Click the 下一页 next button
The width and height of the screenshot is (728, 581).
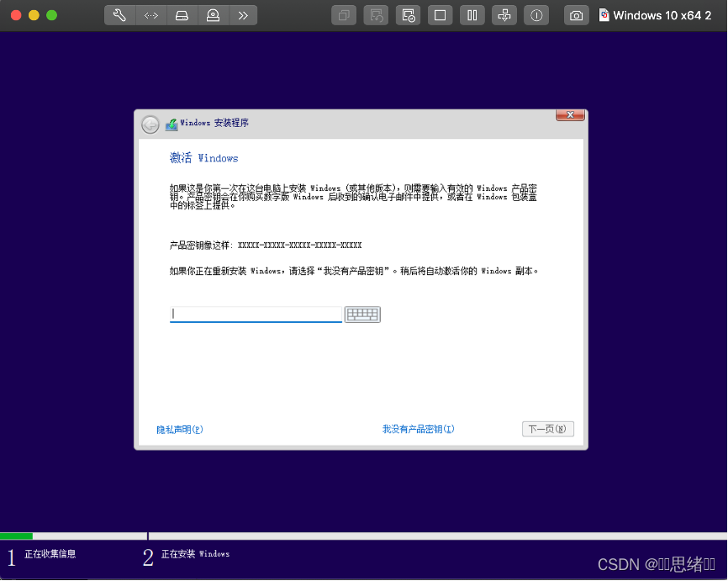point(548,429)
